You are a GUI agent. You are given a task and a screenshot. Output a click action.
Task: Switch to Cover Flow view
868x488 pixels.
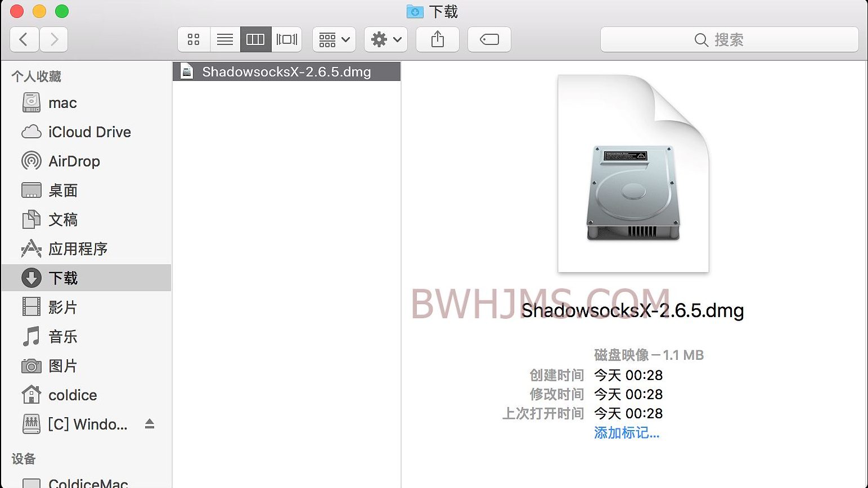pyautogui.click(x=287, y=39)
